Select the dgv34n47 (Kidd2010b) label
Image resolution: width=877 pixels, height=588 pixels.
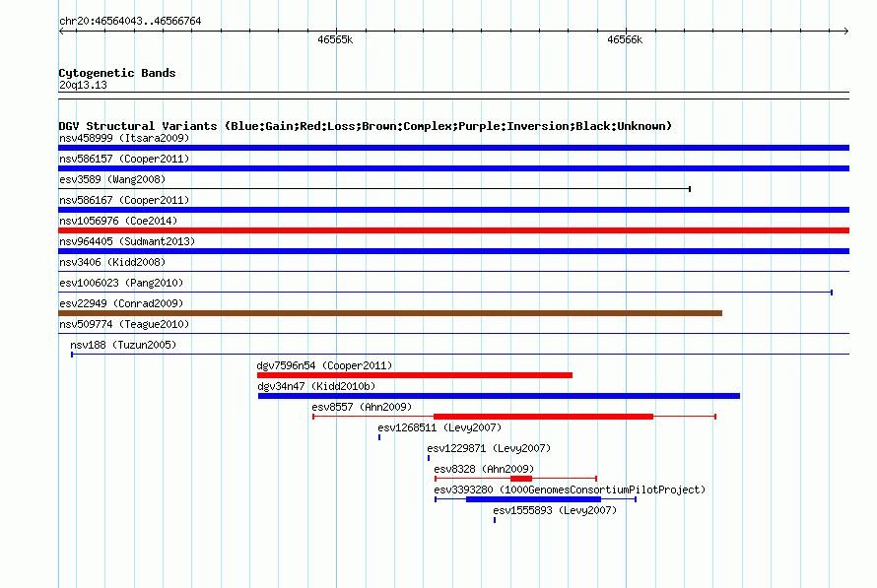[x=316, y=386]
